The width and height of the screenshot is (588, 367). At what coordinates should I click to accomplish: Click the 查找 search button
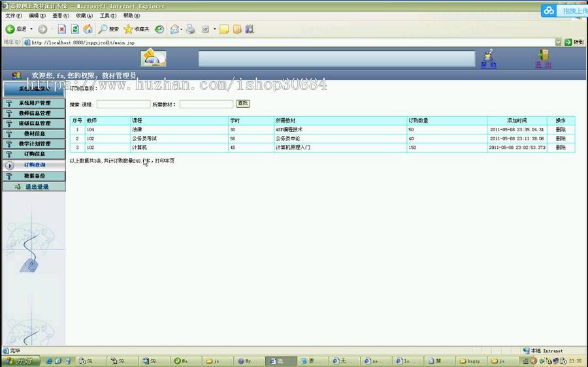pyautogui.click(x=243, y=104)
